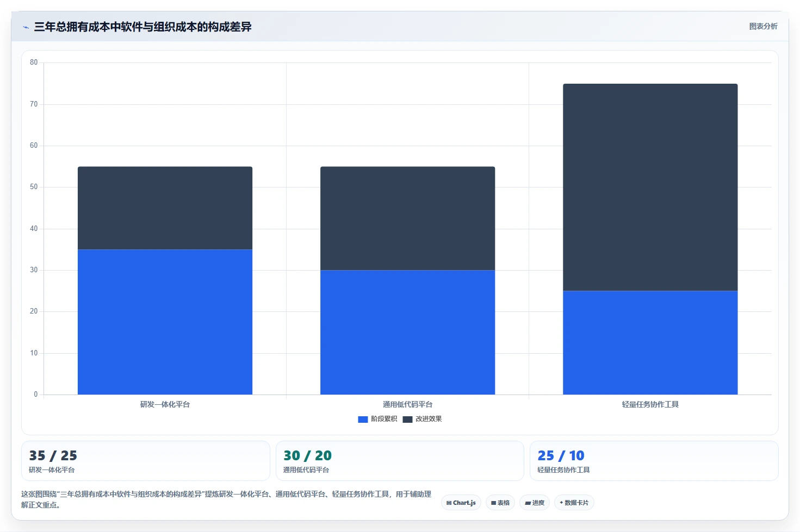The height and width of the screenshot is (532, 800).
Task: Select the 35 / 25 data card
Action: pyautogui.click(x=146, y=461)
